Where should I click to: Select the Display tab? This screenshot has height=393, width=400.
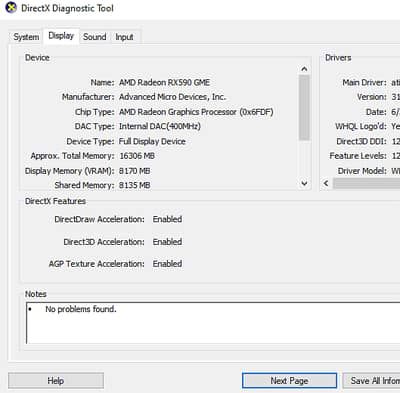[x=61, y=36]
